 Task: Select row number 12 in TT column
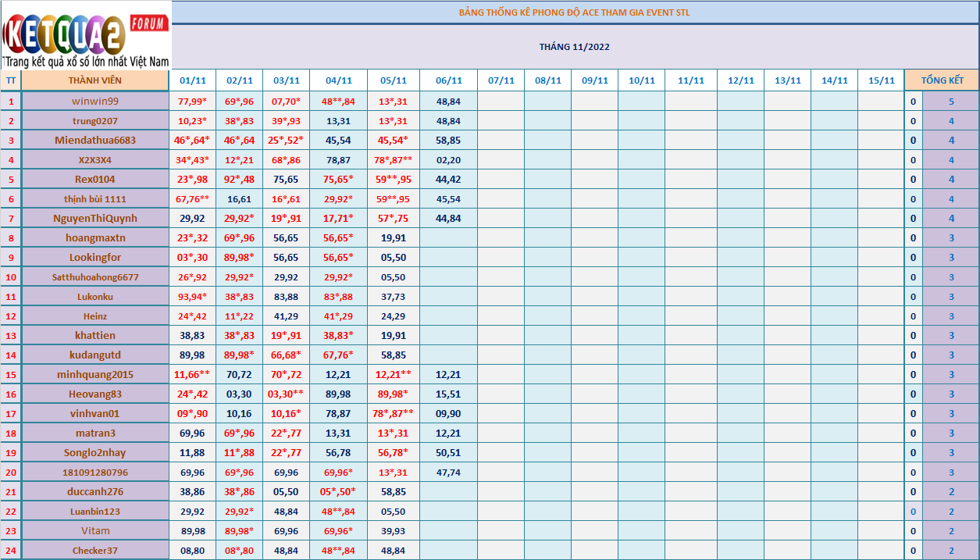[x=11, y=316]
